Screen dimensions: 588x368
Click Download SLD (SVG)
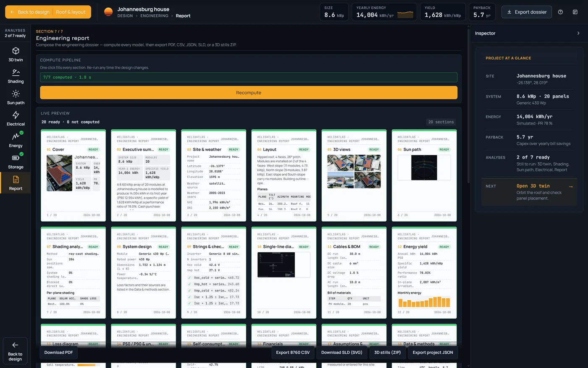pos(341,352)
